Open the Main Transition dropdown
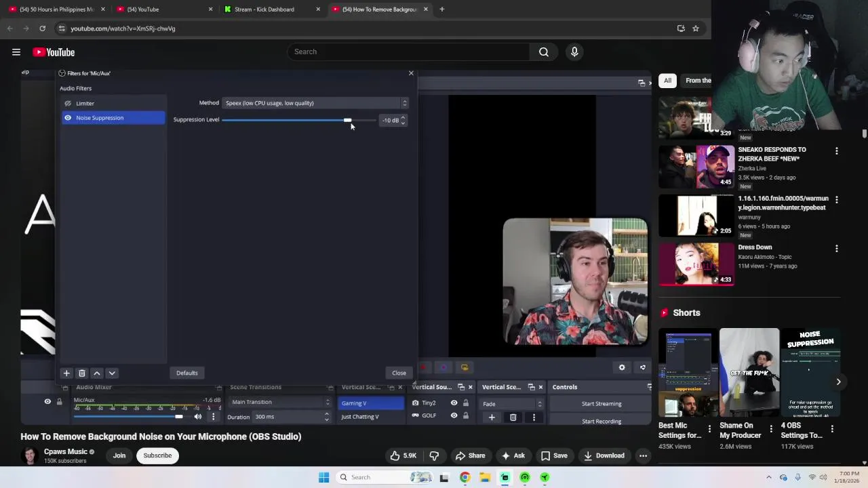The image size is (868, 488). [x=280, y=403]
